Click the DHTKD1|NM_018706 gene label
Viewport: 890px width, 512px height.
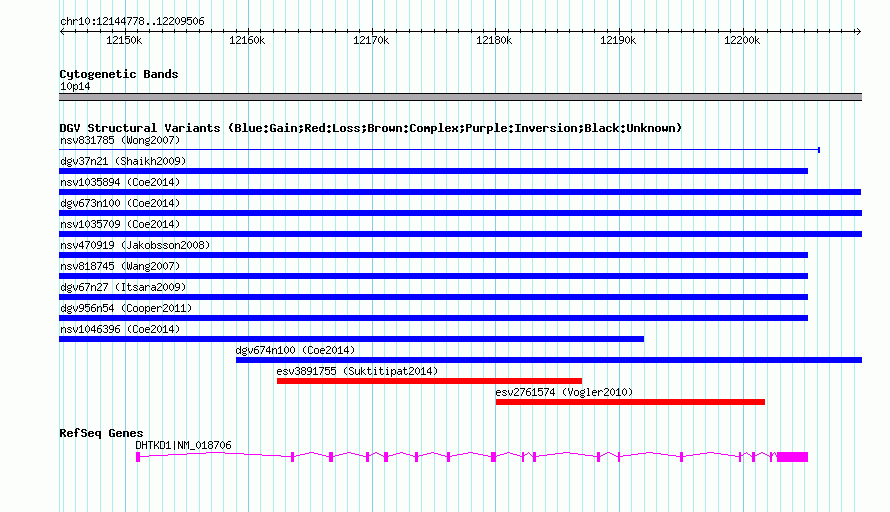point(183,446)
